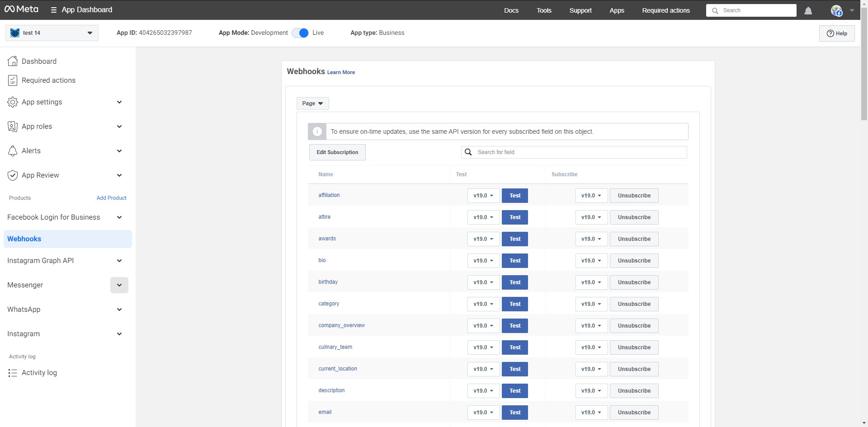The height and width of the screenshot is (427, 868).
Task: Click Test button for birthday field
Action: point(515,282)
